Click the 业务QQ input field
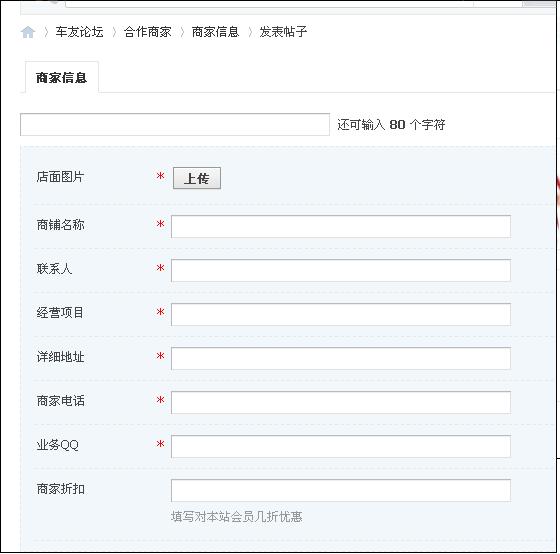Screen dimensions: 560x554 coord(341,446)
